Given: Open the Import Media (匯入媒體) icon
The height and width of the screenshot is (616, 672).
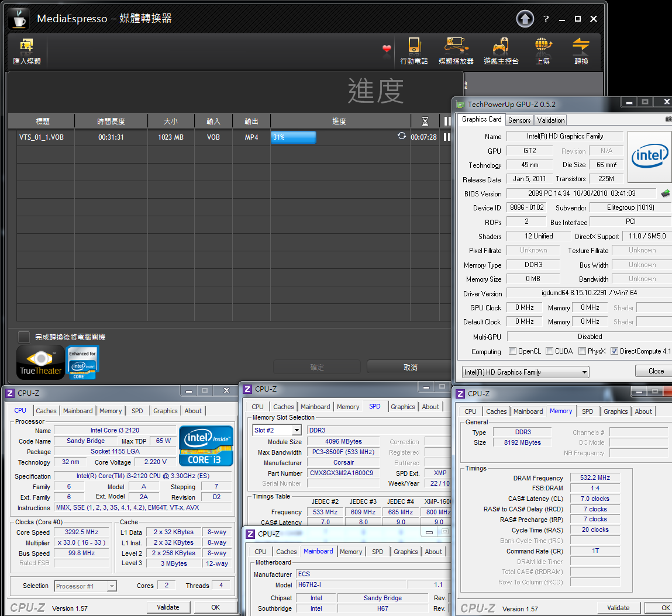Looking at the screenshot, I should point(26,51).
